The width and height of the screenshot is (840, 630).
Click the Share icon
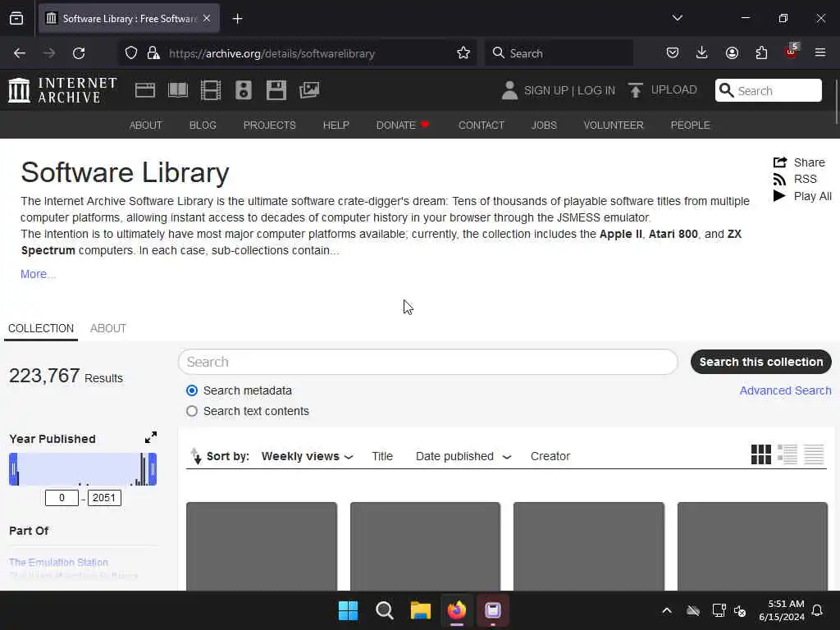tap(780, 162)
